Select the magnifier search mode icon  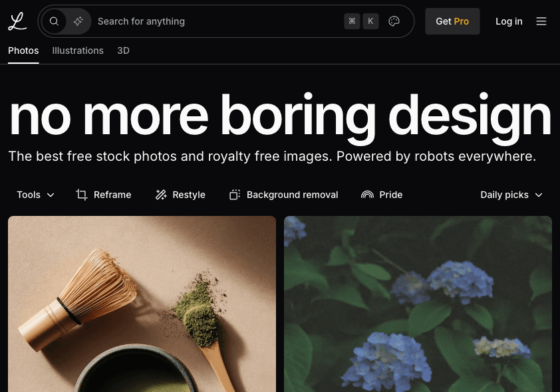pos(54,21)
